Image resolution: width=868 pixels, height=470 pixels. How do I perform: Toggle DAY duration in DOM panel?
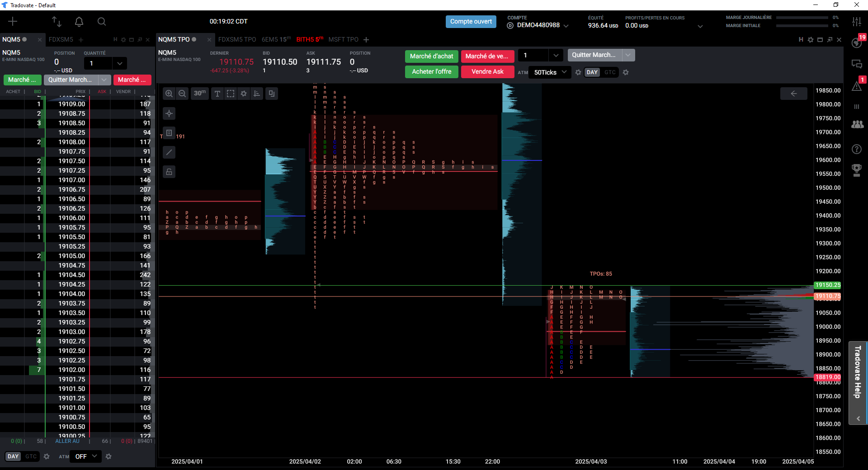13,456
